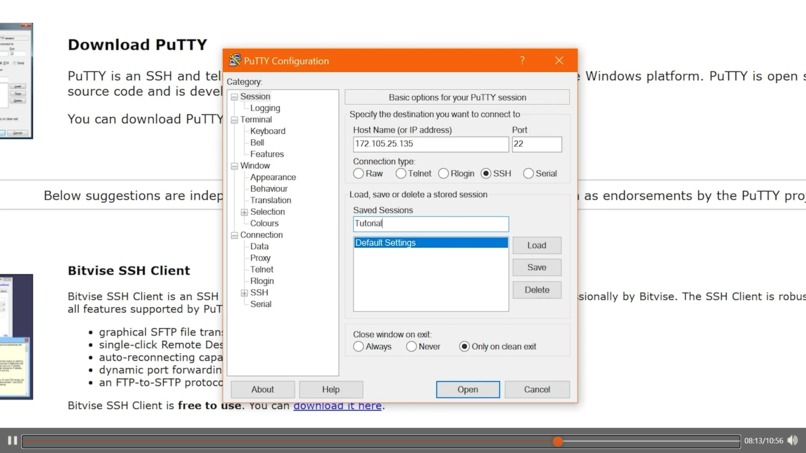Collapse the Window tree node
Image resolution: width=806 pixels, height=453 pixels.
click(234, 166)
